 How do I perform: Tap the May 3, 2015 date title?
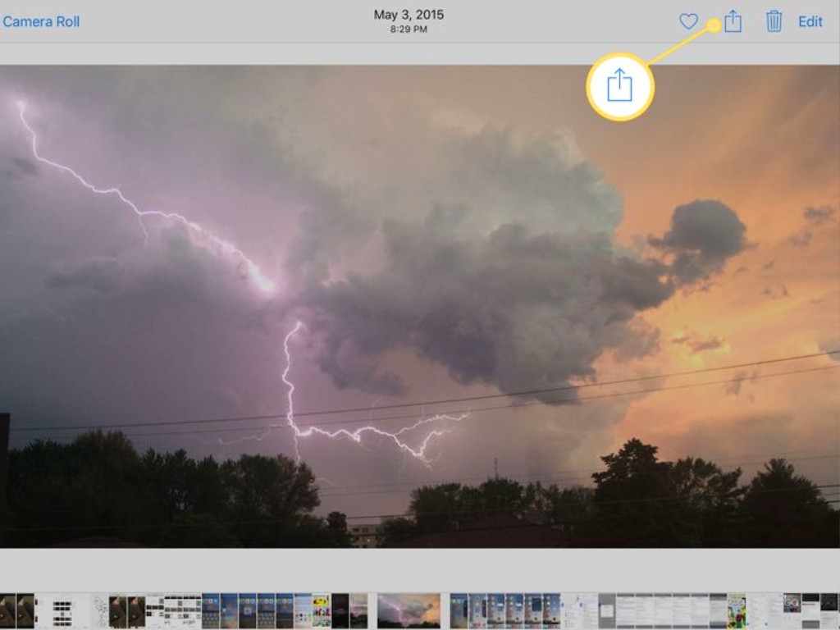pyautogui.click(x=409, y=15)
